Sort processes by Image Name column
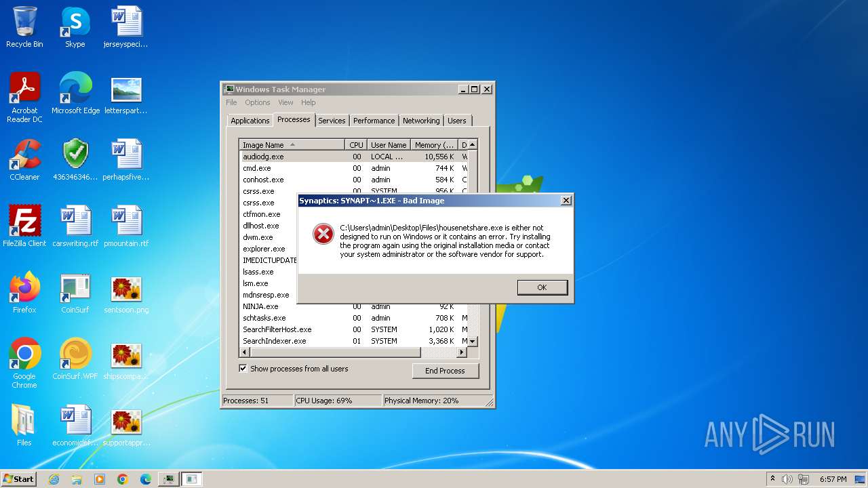 point(292,144)
